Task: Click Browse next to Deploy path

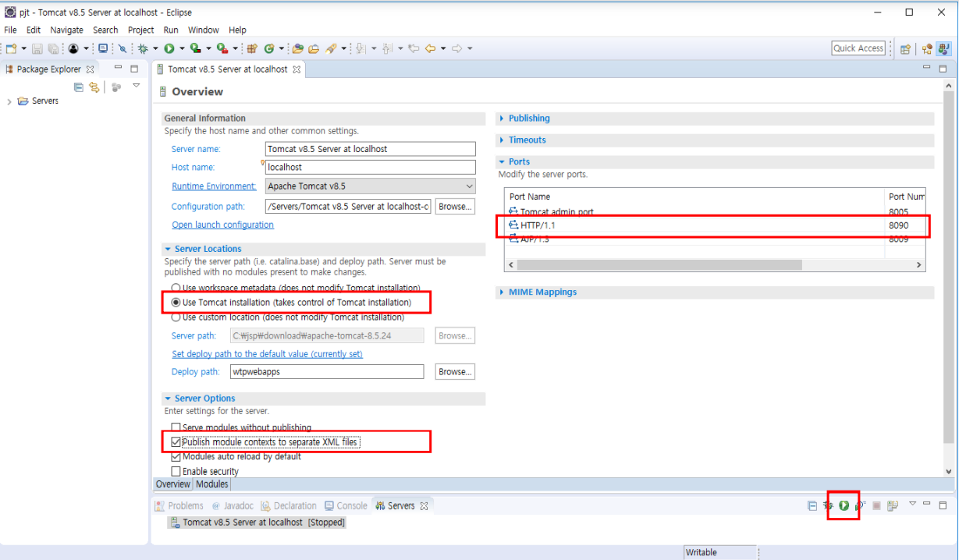Action: [x=455, y=372]
